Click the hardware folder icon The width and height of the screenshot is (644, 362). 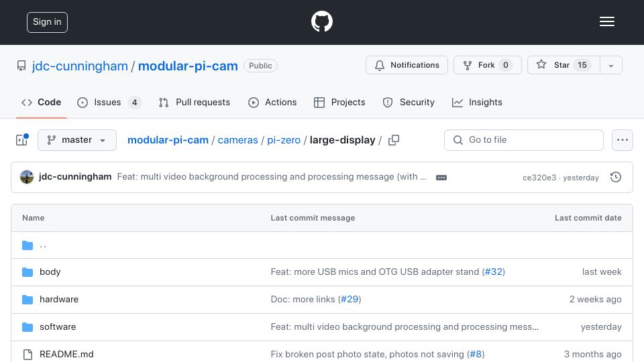tap(28, 299)
